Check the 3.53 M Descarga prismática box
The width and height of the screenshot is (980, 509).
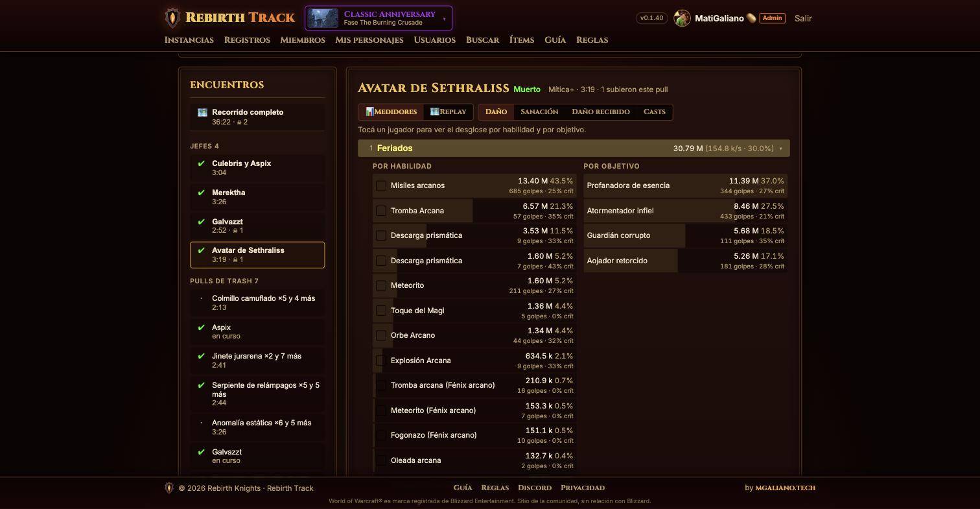click(381, 236)
